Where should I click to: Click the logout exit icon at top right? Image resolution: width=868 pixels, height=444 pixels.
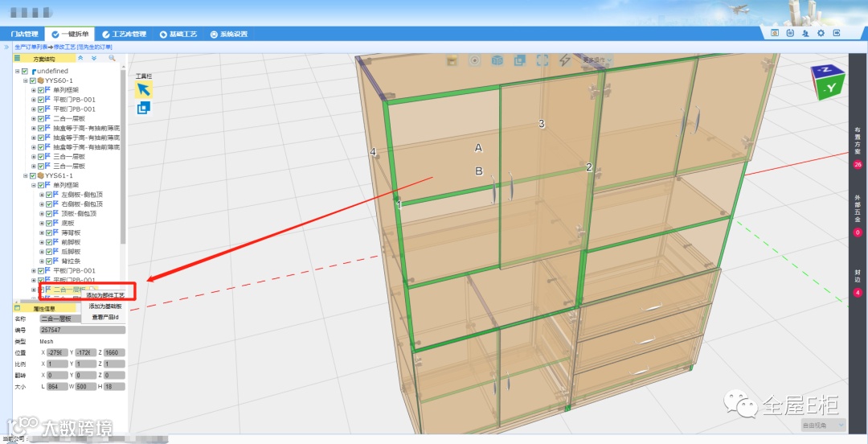pos(837,33)
